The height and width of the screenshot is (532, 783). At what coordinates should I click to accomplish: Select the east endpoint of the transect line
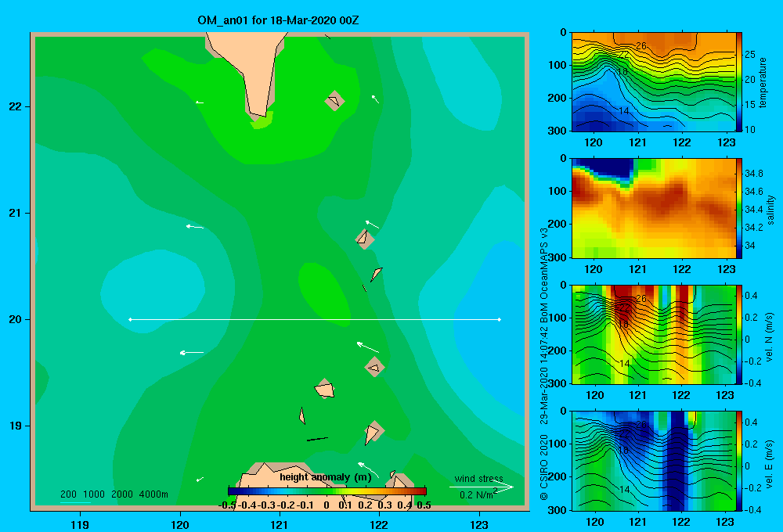[x=500, y=319]
